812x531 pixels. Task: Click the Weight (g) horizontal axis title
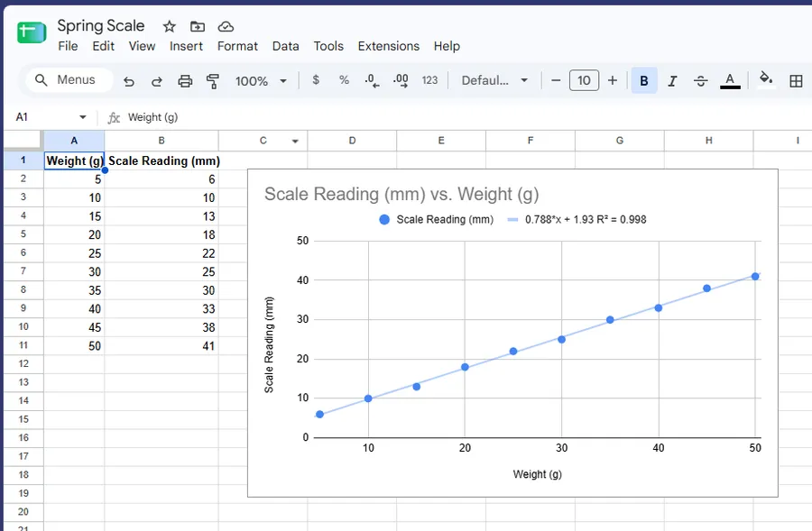tap(537, 474)
